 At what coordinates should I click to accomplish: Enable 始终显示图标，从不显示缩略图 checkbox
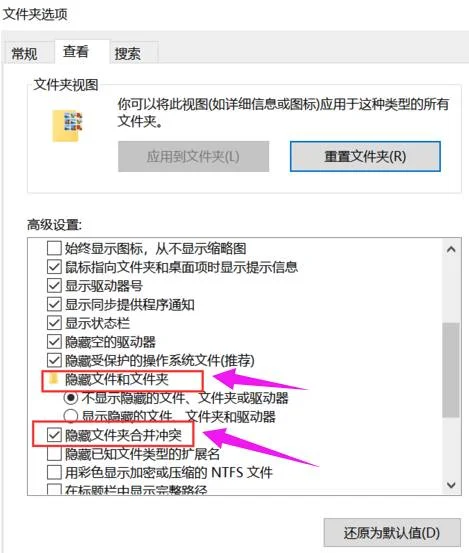(x=54, y=248)
